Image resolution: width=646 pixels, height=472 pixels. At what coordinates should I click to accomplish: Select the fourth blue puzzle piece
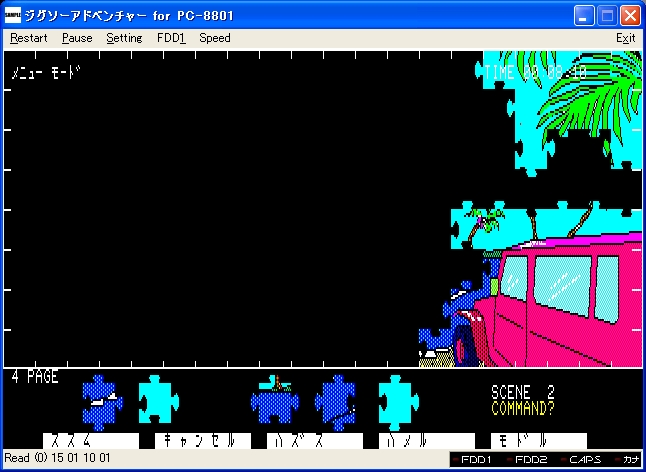click(x=335, y=400)
